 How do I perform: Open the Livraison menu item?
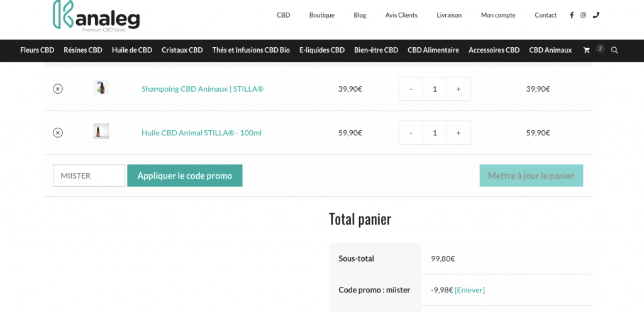pos(449,15)
